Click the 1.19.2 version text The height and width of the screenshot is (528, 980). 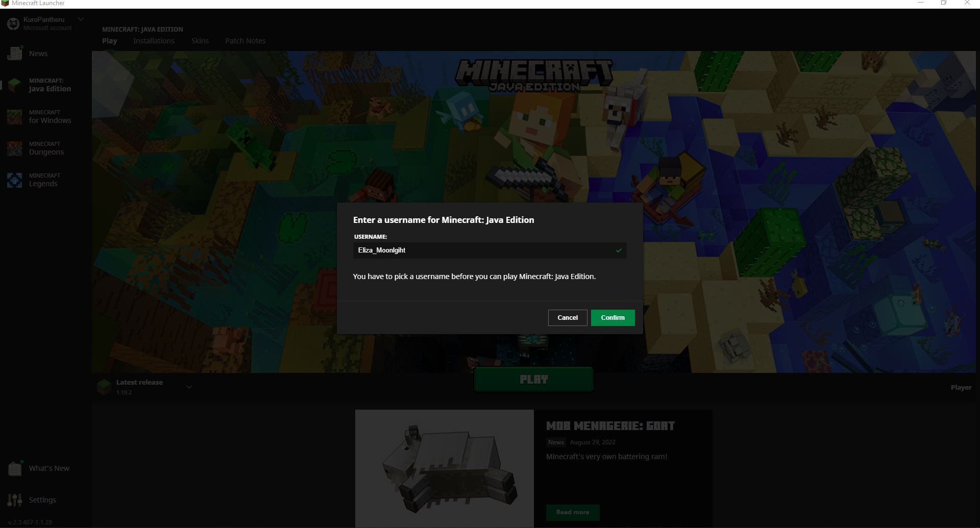coord(124,392)
